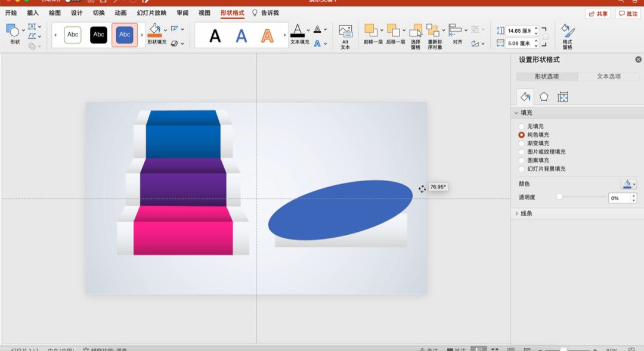Choose the blue A WordArt style
The width and height of the screenshot is (644, 351).
click(x=241, y=36)
